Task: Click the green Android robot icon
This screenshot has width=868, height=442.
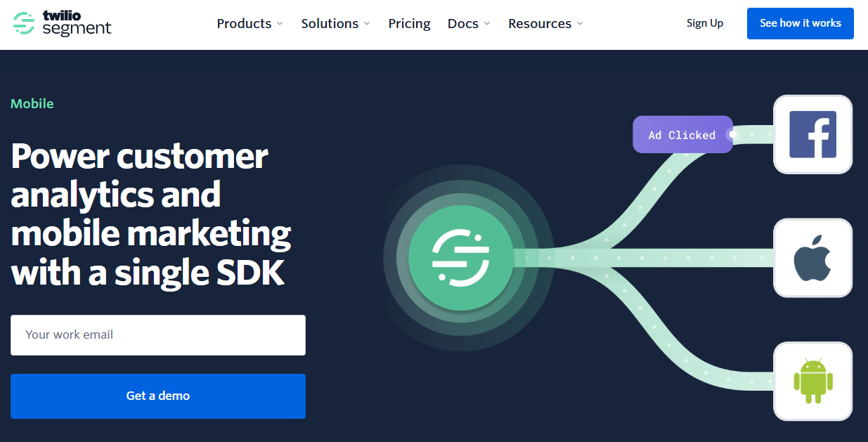Action: tap(812, 381)
